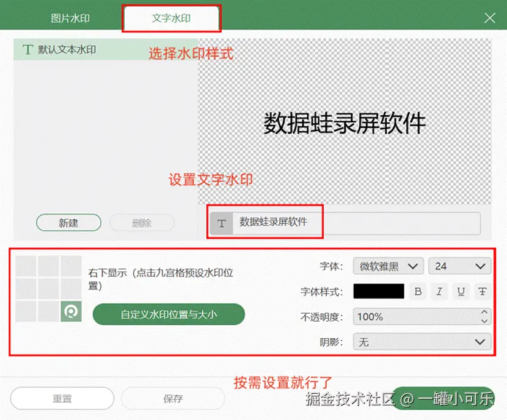This screenshot has height=420, width=507.
Task: Click the selected bottom-right position cell
Action: click(x=71, y=311)
